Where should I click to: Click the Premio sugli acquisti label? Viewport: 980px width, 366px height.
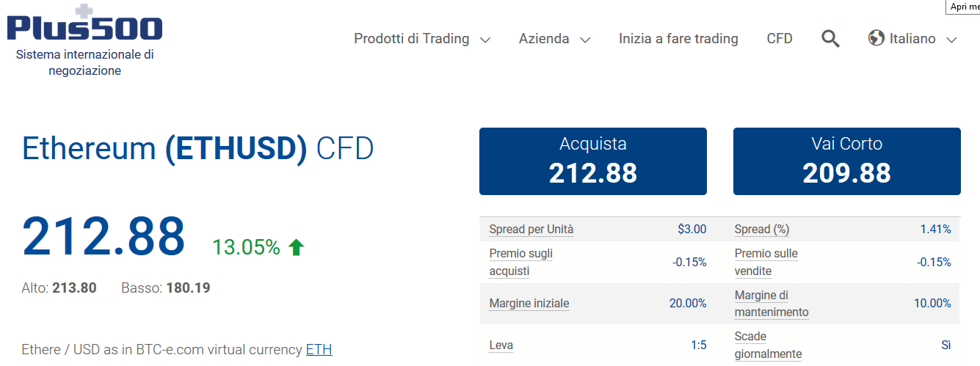click(x=521, y=263)
